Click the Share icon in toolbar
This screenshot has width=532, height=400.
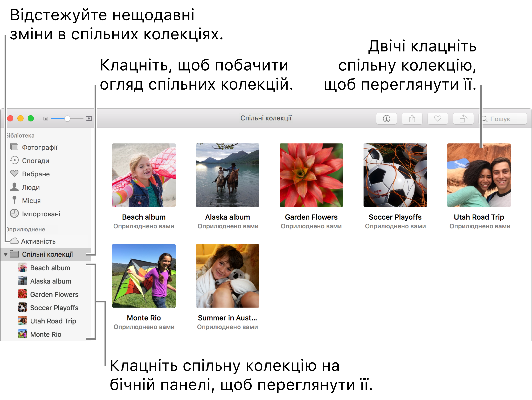tap(412, 119)
